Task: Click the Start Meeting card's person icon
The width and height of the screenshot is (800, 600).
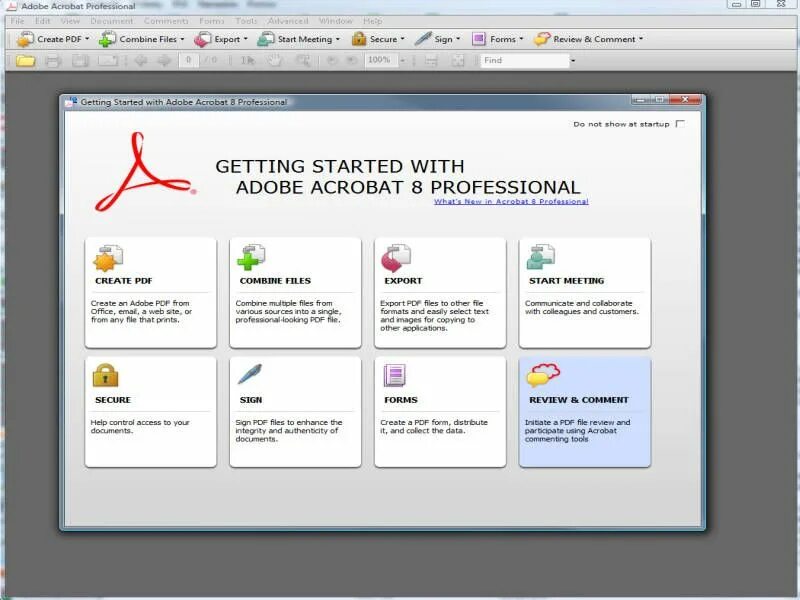Action: (x=540, y=257)
